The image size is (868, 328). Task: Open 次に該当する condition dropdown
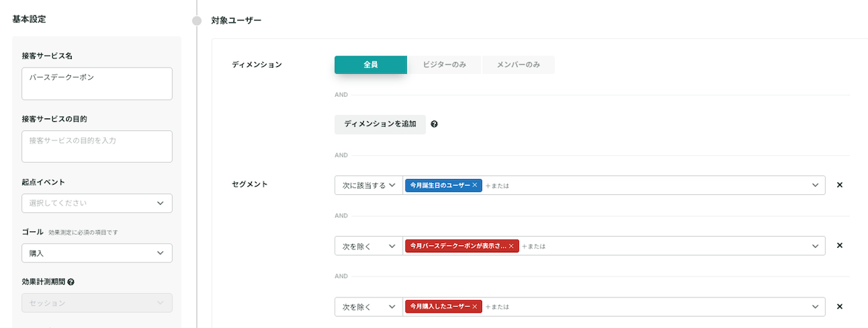click(x=369, y=185)
